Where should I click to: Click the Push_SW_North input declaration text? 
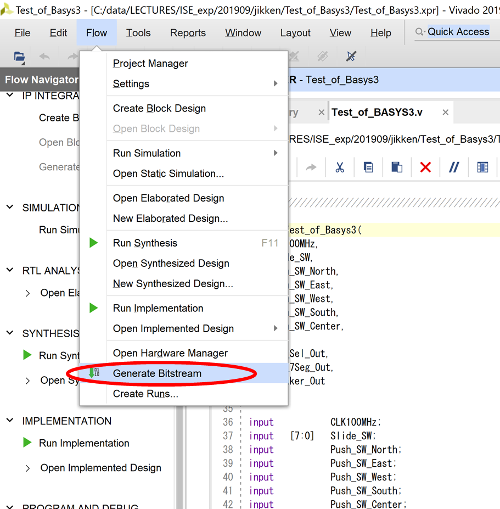coord(366,450)
